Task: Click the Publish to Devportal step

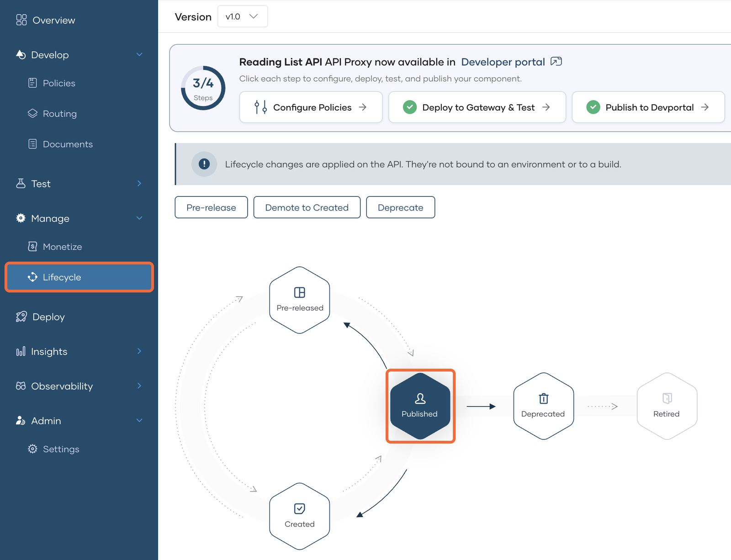Action: tap(648, 107)
